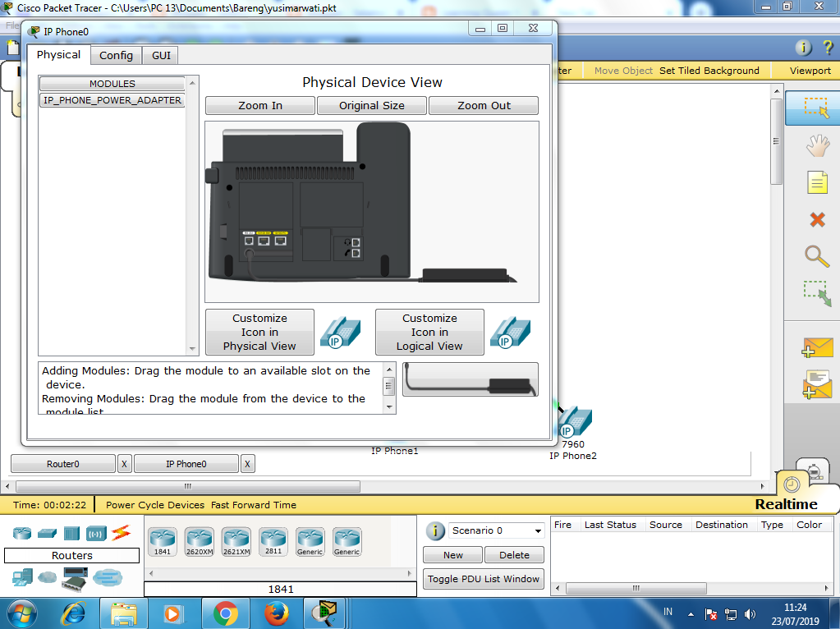Viewport: 840px width, 629px height.
Task: Select the Wireless Devices category icon
Action: point(96,533)
